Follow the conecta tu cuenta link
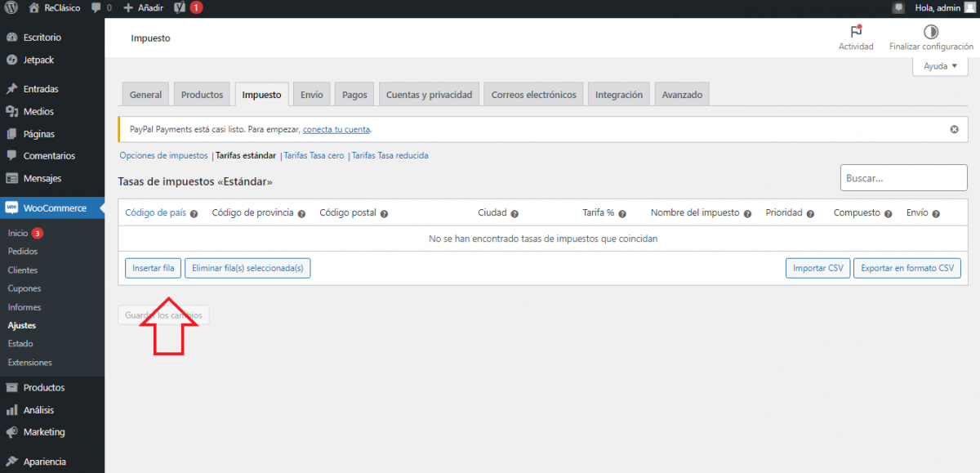 point(336,129)
